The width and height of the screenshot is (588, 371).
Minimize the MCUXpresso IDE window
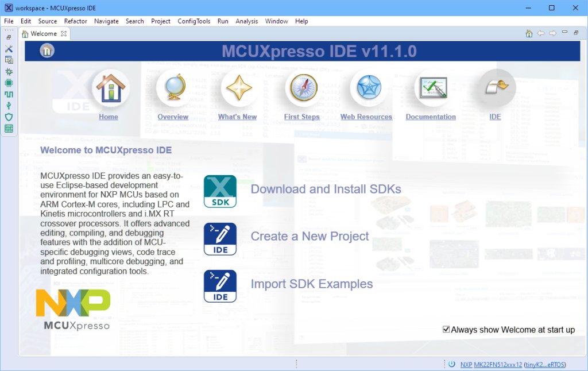coord(528,8)
